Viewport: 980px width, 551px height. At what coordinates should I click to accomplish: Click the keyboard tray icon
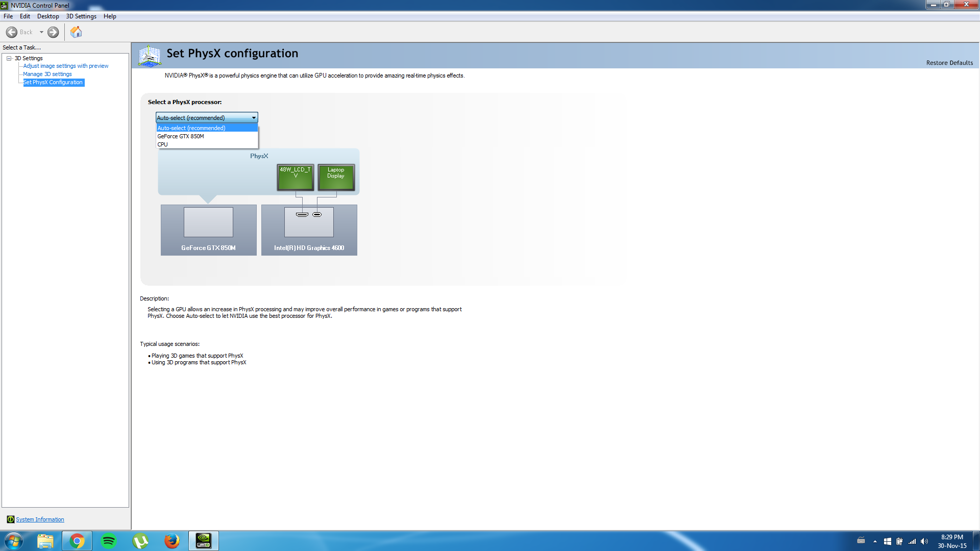(861, 541)
